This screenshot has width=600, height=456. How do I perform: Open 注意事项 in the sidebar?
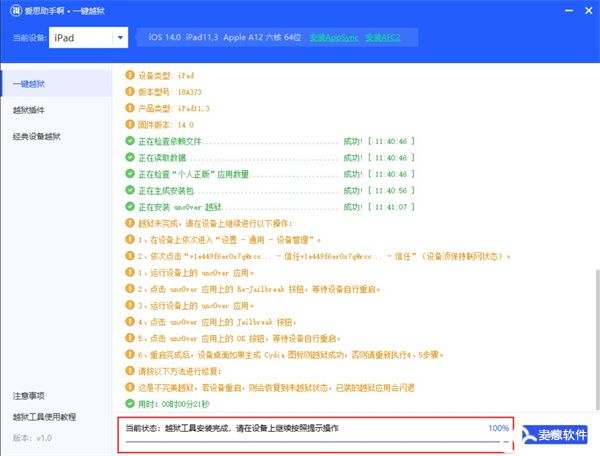pyautogui.click(x=28, y=396)
